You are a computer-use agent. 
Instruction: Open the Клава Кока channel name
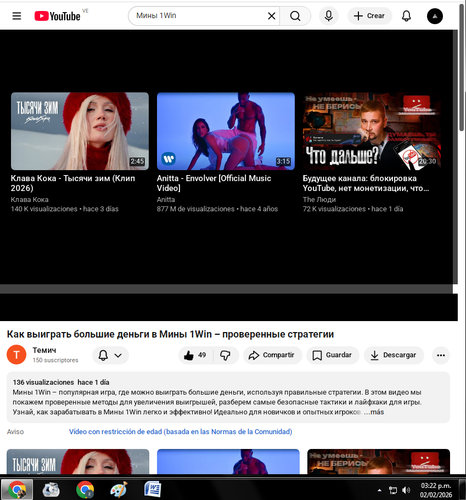click(29, 199)
